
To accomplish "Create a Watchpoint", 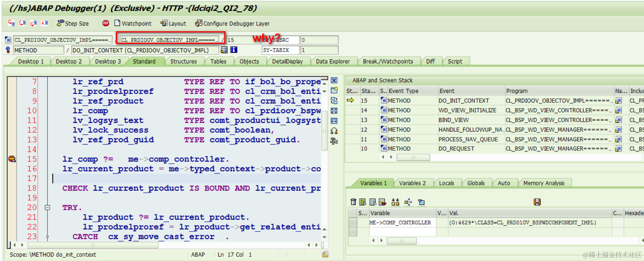I will [x=133, y=23].
